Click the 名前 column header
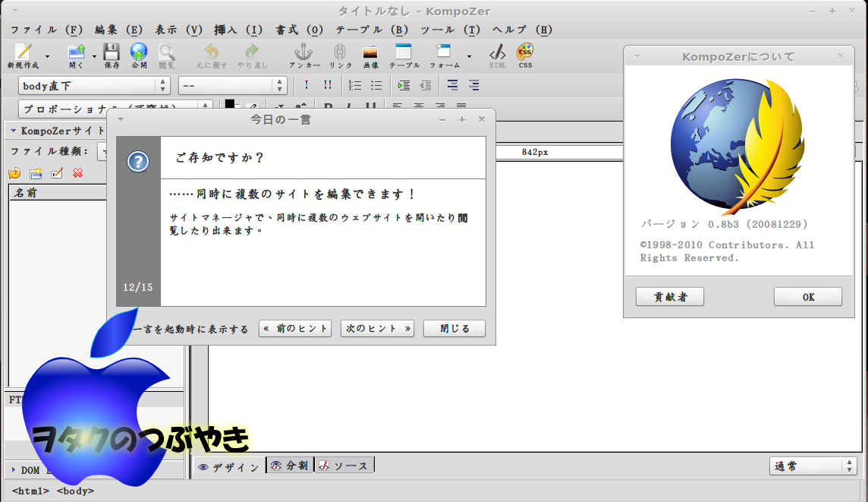 point(58,193)
